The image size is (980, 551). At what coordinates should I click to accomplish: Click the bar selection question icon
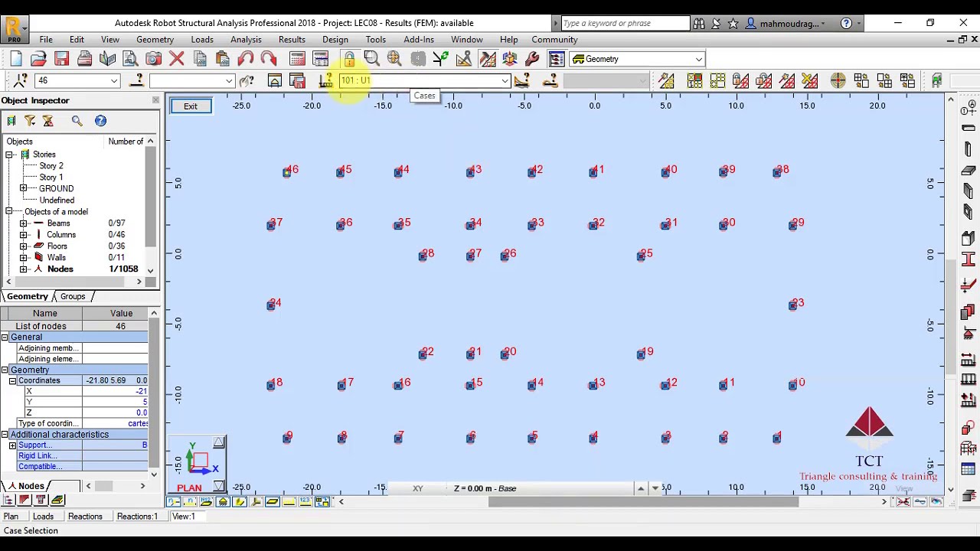pos(137,80)
